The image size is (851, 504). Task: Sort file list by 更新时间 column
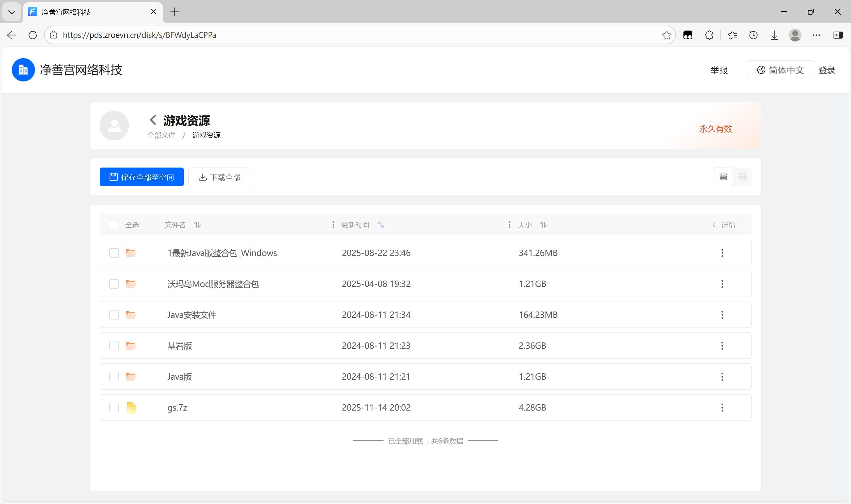381,225
